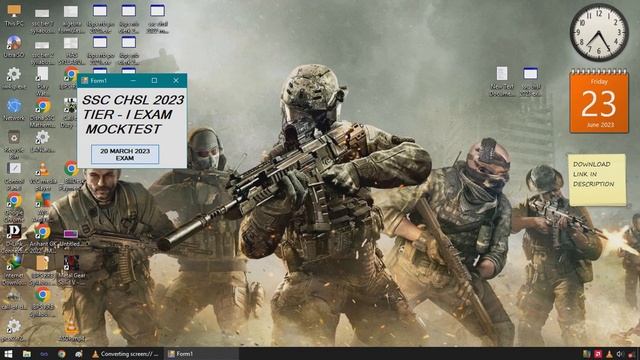Open Chrome from the taskbar

coord(62,354)
